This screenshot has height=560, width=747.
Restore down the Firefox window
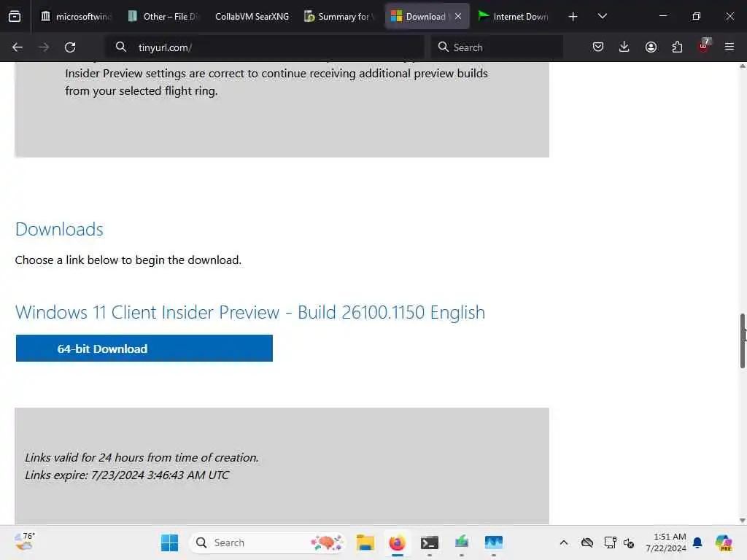[x=696, y=16]
